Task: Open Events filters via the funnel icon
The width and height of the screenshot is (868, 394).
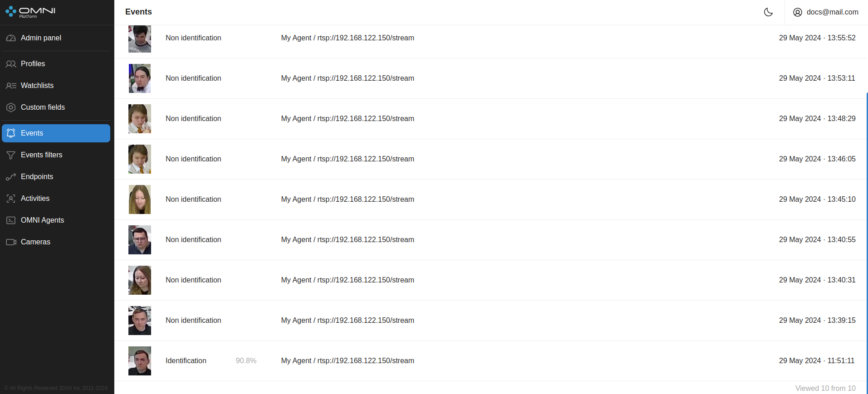Action: 11,155
